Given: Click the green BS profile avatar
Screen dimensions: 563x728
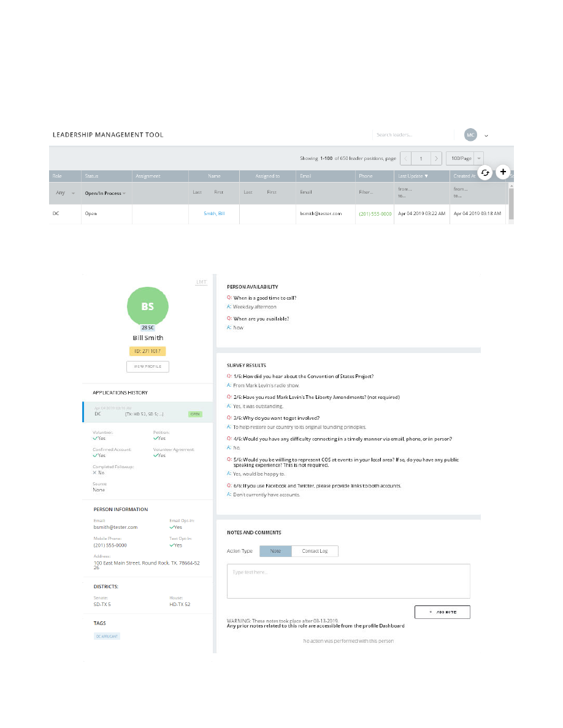Looking at the screenshot, I should click(148, 306).
